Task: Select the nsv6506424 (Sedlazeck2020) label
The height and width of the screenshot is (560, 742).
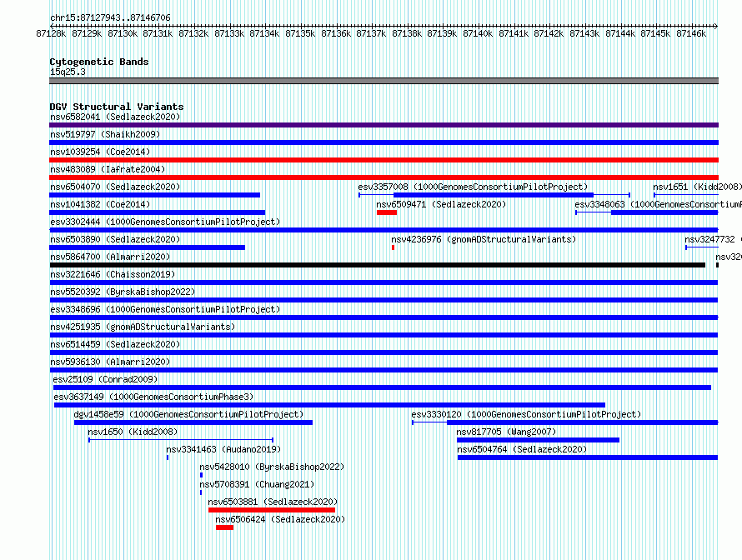Action: click(280, 519)
